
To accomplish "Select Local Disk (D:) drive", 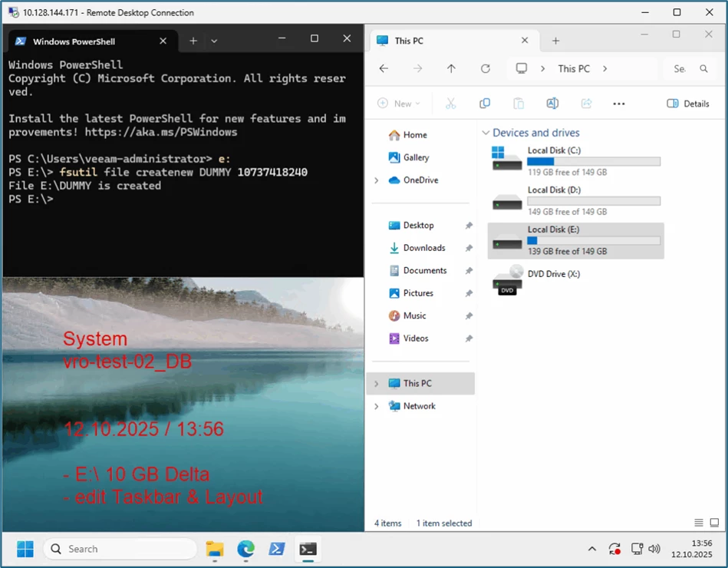I will click(575, 200).
